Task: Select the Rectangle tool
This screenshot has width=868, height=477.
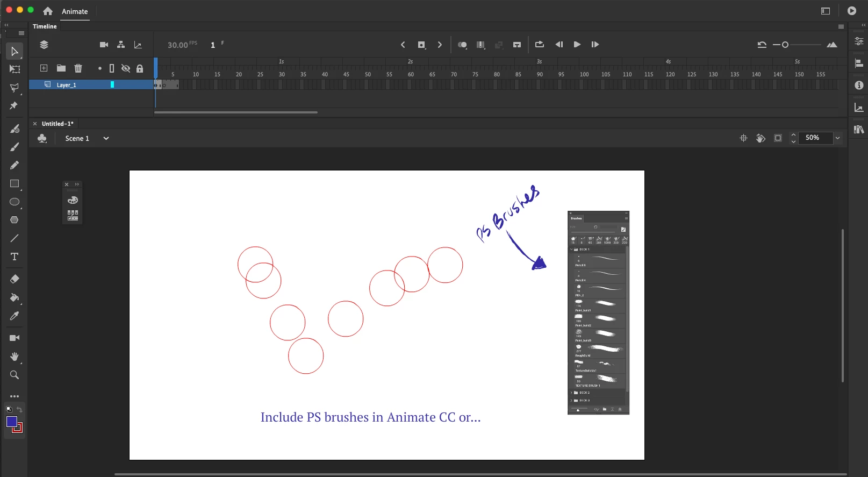Action: [x=15, y=184]
